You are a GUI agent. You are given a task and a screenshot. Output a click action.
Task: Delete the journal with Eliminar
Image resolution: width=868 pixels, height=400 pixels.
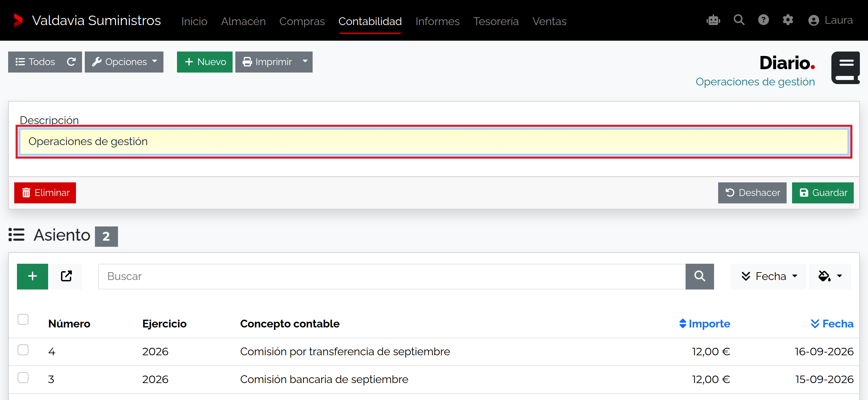[x=45, y=193]
